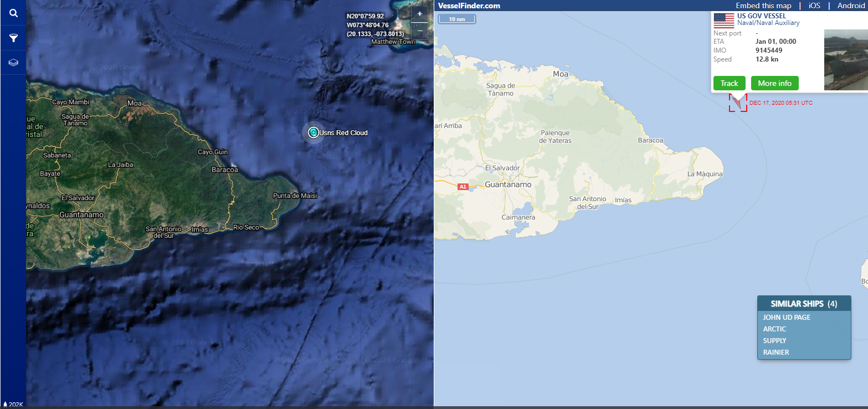
Task: Select ARCTIC in similar ships
Action: [x=774, y=329]
